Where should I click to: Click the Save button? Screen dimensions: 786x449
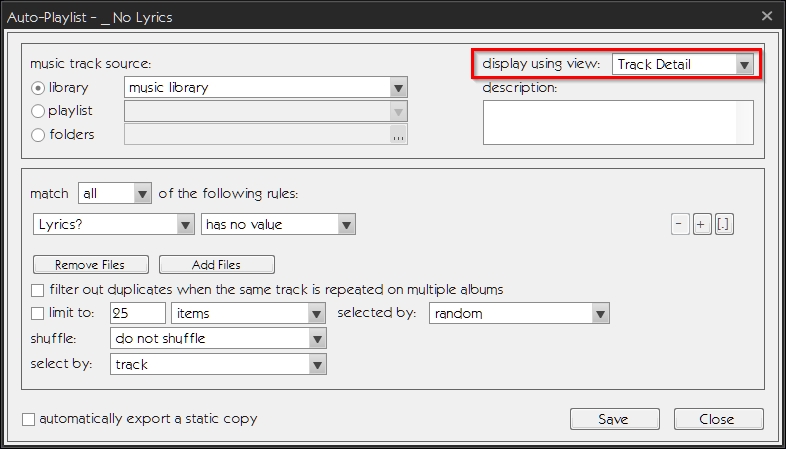[x=614, y=419]
